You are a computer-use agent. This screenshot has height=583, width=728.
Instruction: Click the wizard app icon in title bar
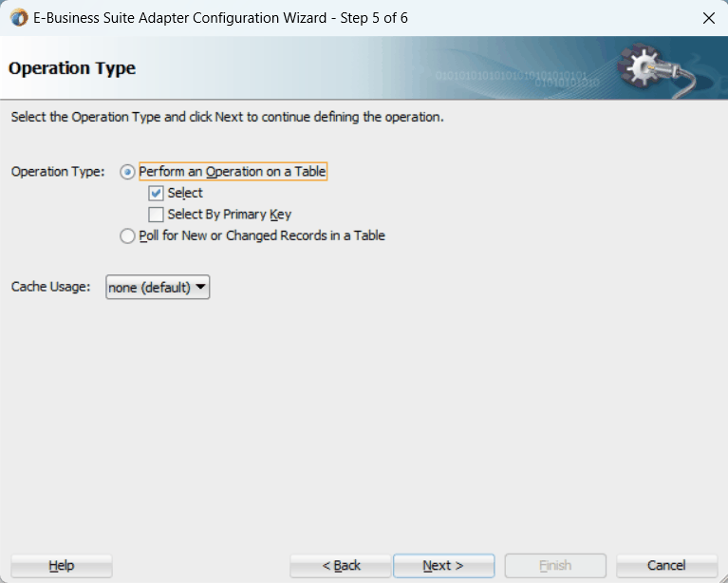pyautogui.click(x=19, y=18)
